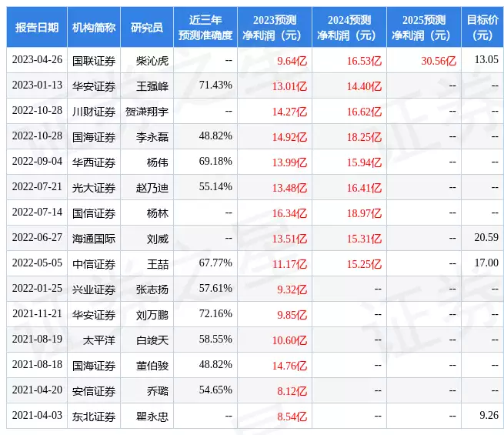Viewport: 504px width, 435px height.
Task: Click the 8.54亿 profit value
Action: click(292, 417)
